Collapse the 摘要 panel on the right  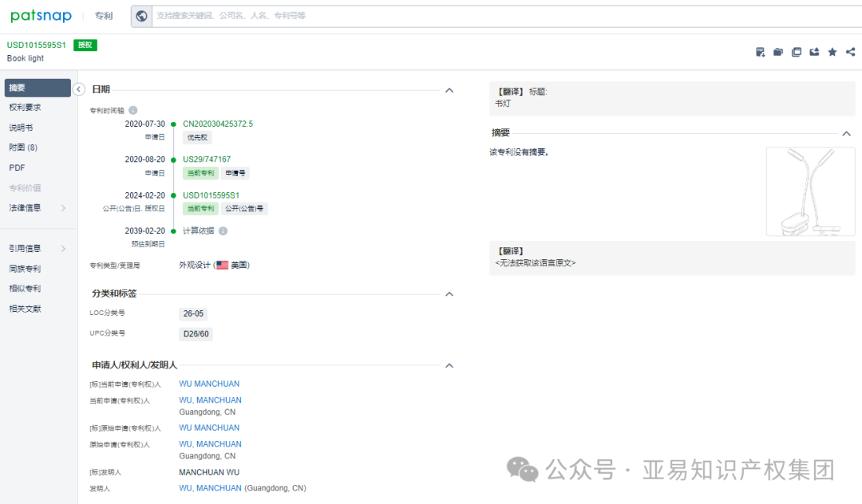pyautogui.click(x=848, y=132)
